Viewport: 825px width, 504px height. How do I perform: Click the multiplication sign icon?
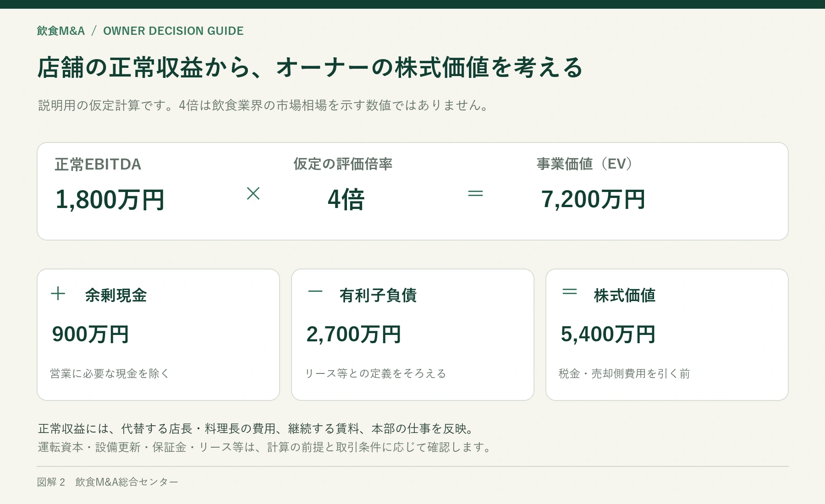tap(253, 193)
